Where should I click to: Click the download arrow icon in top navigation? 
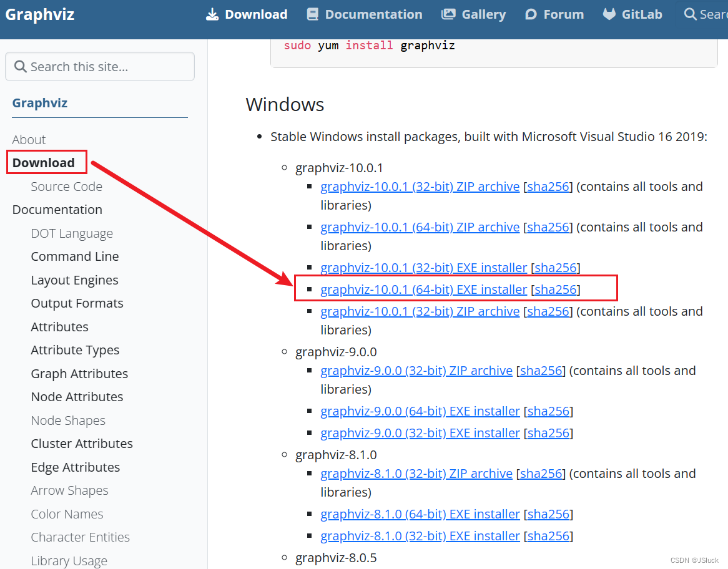[x=212, y=14]
